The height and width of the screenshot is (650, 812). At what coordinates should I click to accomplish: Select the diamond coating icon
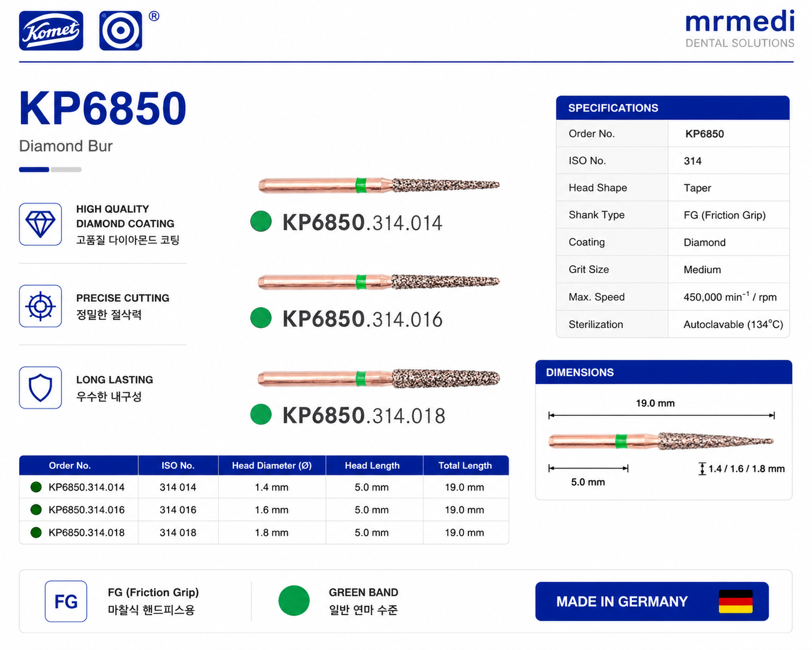41,224
